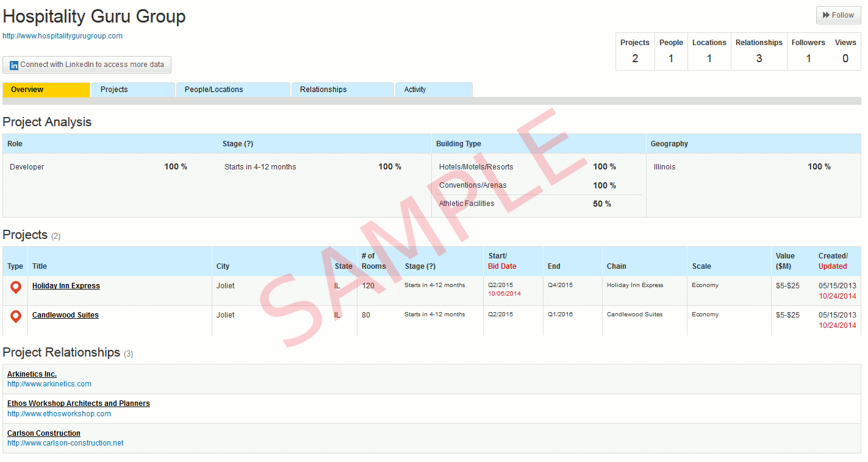Image resolution: width=868 pixels, height=462 pixels.
Task: Visit www.ethosworkshop.com link
Action: pos(59,414)
